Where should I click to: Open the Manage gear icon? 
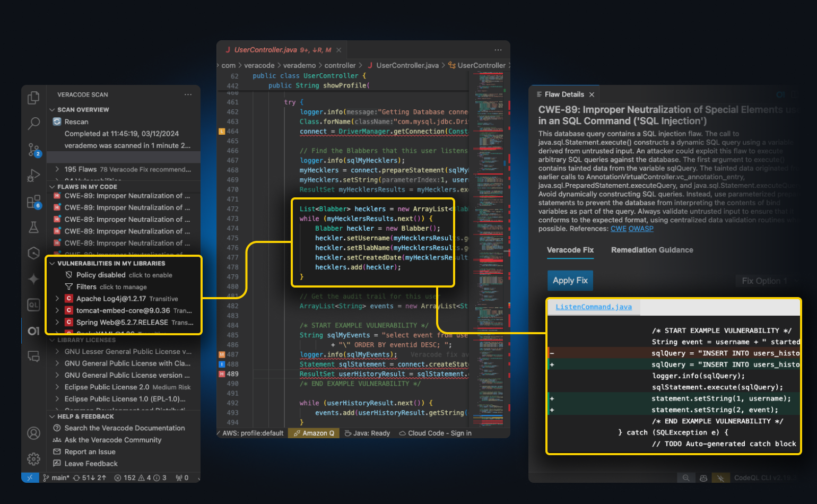(x=33, y=459)
